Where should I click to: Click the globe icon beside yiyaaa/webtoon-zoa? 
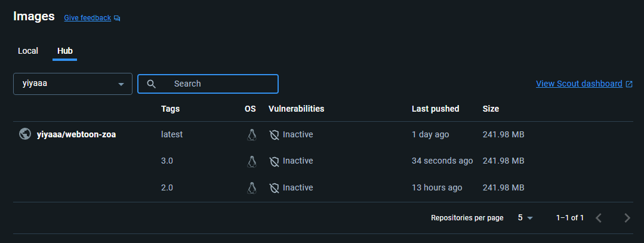[25, 134]
